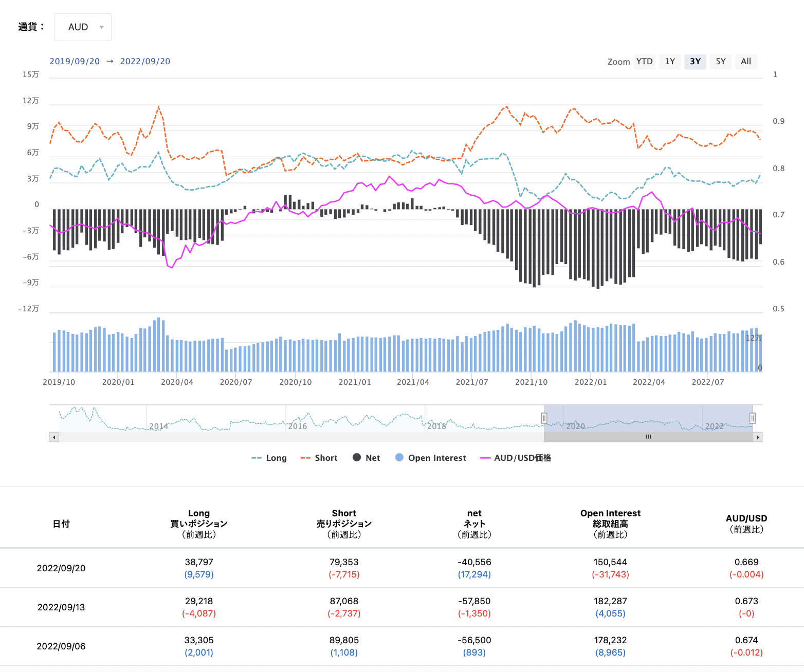
Task: Select the 3Y zoom range
Action: click(695, 62)
